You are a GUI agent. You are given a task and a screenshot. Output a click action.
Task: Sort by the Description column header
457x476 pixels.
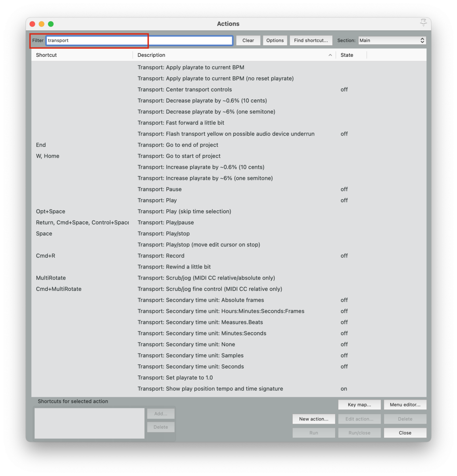pos(151,55)
